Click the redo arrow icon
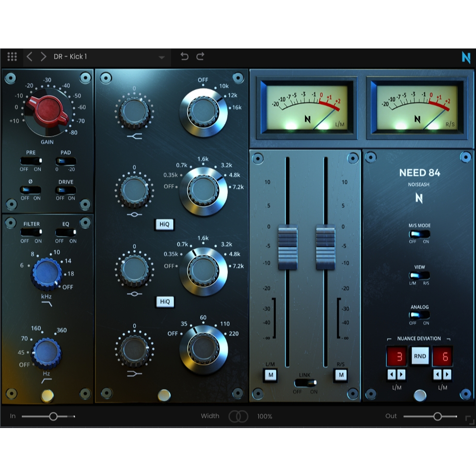The image size is (476, 476). (200, 57)
